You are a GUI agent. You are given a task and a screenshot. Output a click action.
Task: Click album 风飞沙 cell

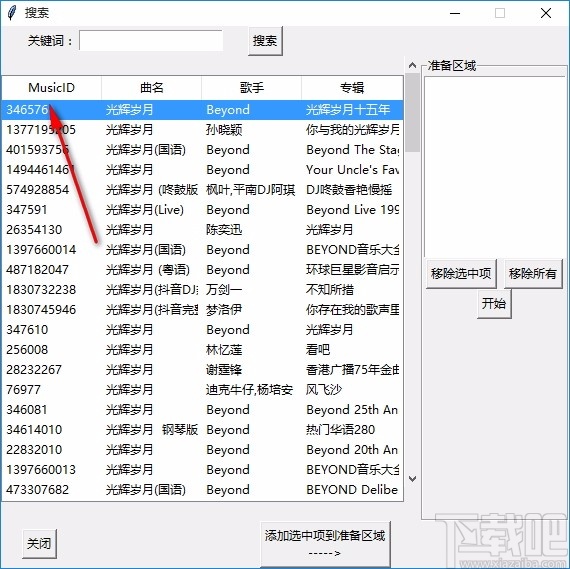tap(324, 390)
